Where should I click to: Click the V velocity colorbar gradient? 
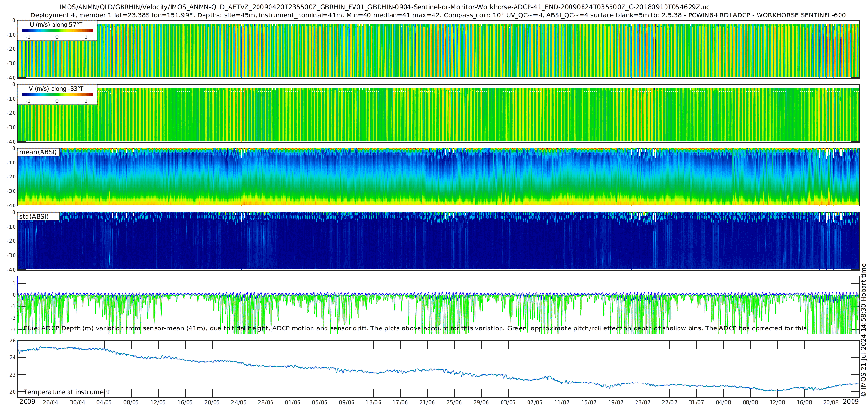pos(57,95)
